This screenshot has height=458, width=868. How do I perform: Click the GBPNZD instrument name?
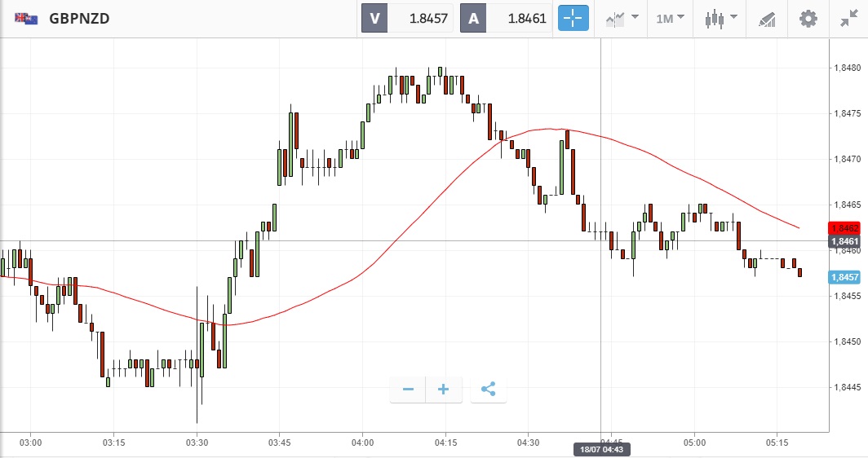click(79, 18)
